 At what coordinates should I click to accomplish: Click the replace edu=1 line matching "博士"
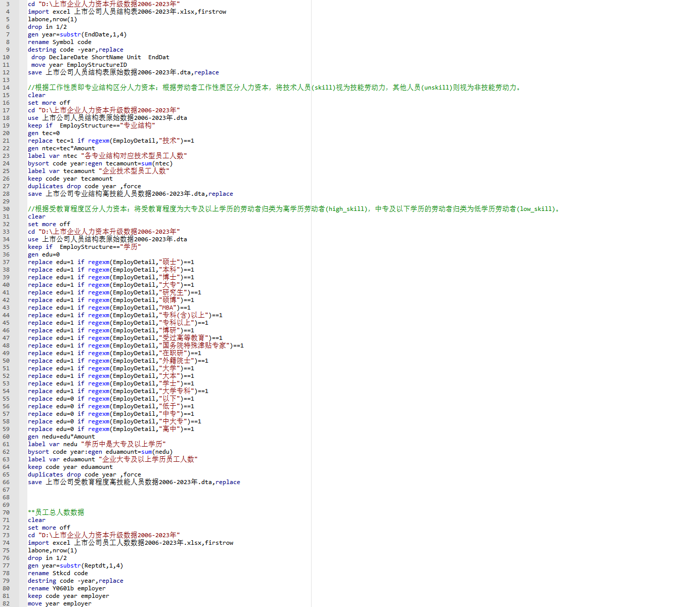111,277
